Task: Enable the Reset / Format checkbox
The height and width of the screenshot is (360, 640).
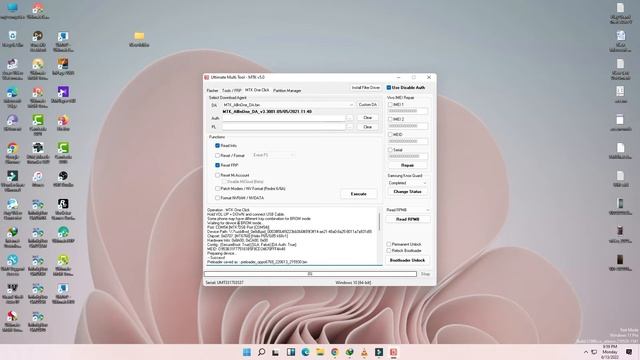Action: pos(218,156)
